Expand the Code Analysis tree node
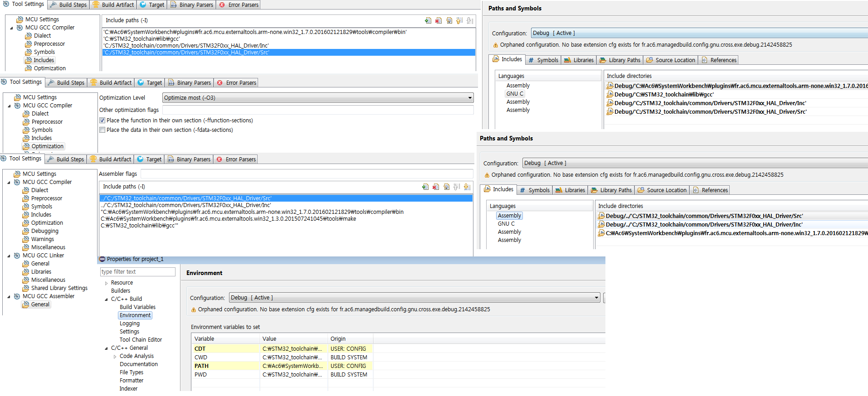Viewport: 868px width, 396px height. [x=115, y=357]
